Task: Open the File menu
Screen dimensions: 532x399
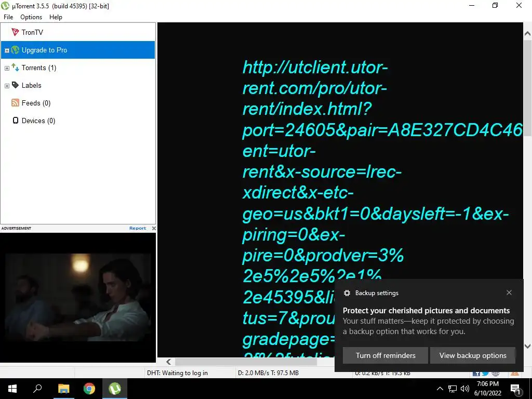Action: (x=8, y=17)
